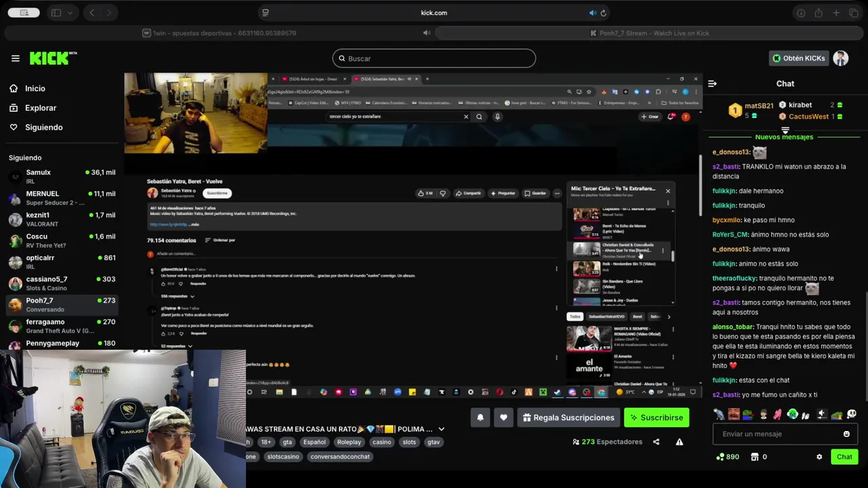Open the chat shop icon

point(755,457)
